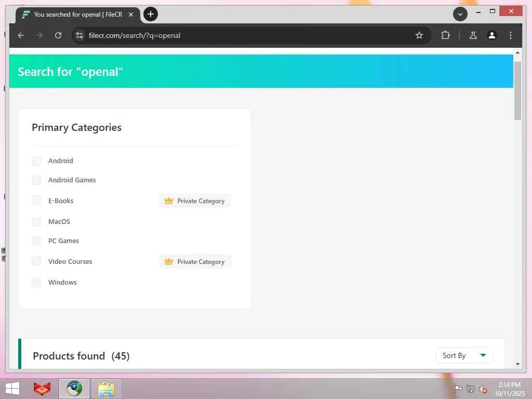Screen dimensions: 532x399
Task: Open a new browser tab
Action: coord(151,14)
